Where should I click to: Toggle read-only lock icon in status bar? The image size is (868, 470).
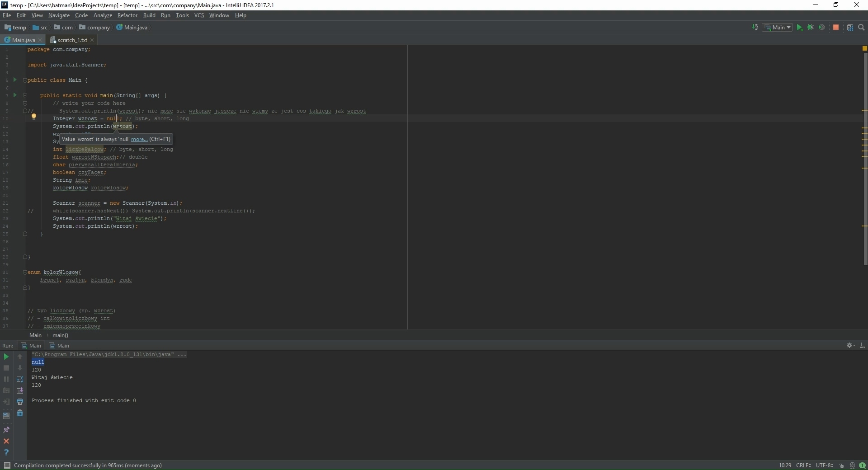coord(841,465)
